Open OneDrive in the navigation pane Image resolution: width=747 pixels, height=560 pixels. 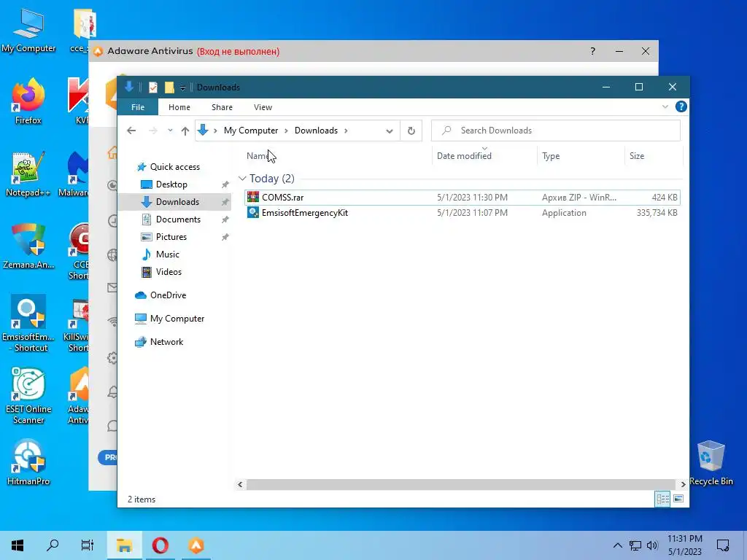tap(168, 295)
